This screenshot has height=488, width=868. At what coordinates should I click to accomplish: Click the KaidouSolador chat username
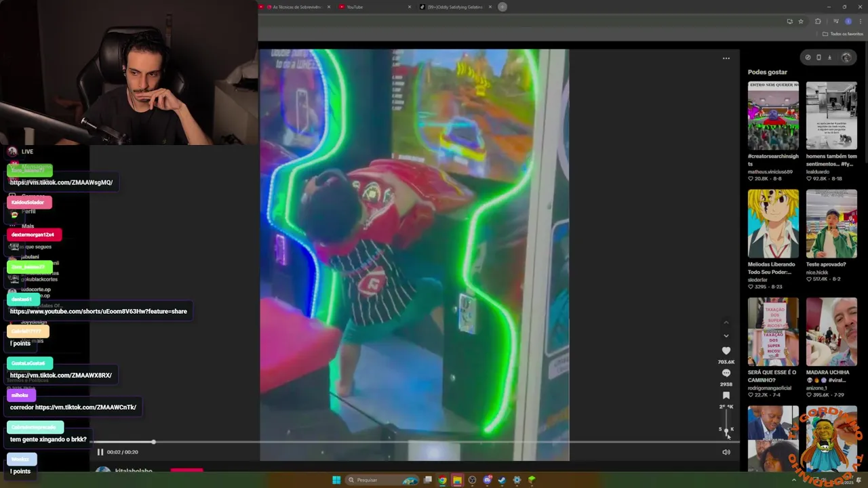tap(28, 202)
